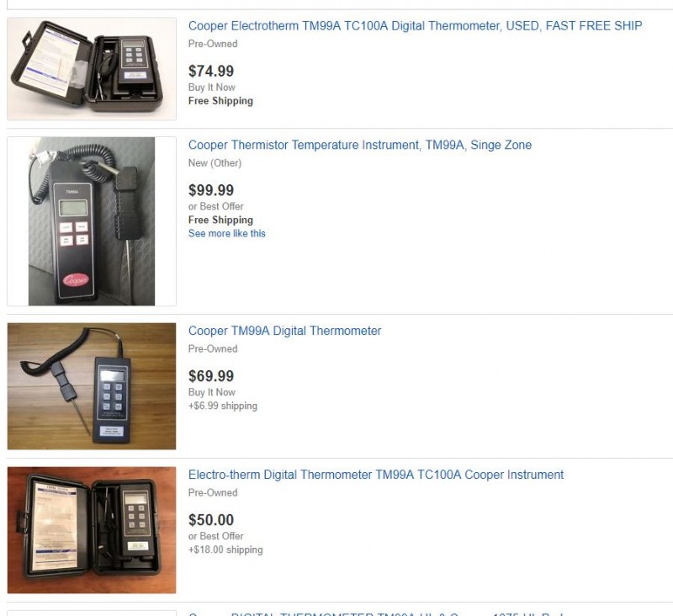Open the Cooper TM99A Digital Thermometer listing title

pyautogui.click(x=284, y=331)
